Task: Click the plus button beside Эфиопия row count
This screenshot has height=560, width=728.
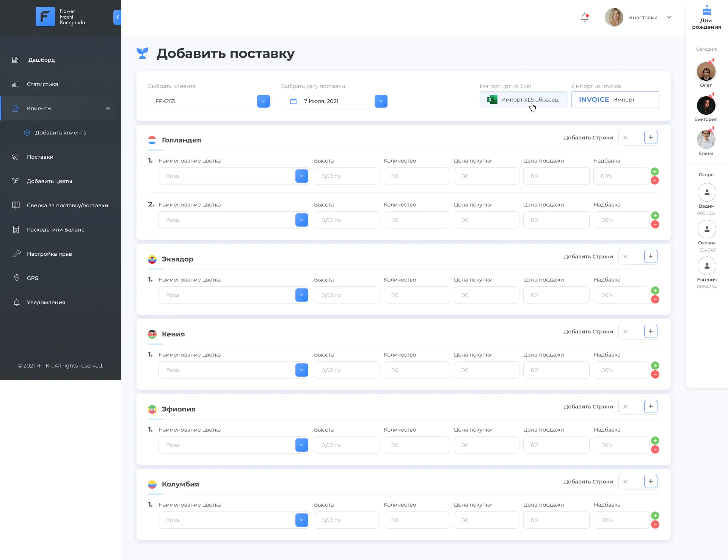Action: click(x=651, y=407)
